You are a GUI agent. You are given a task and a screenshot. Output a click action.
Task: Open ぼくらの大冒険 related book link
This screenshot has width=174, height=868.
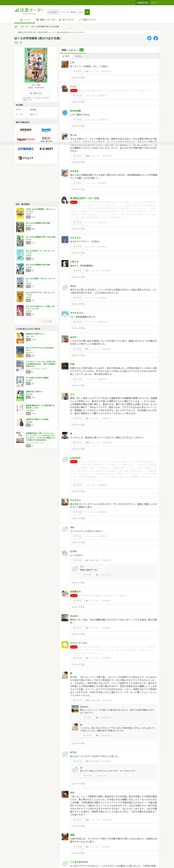tap(40, 280)
